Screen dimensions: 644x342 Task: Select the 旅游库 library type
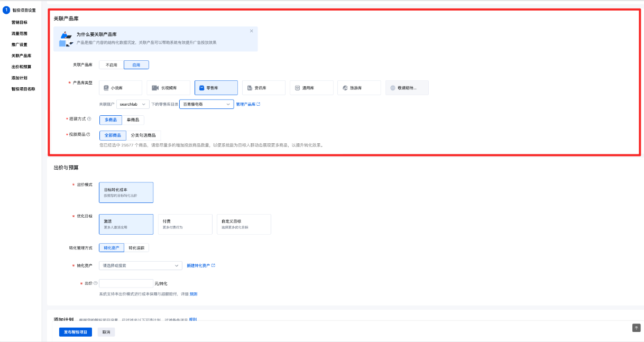tap(359, 88)
